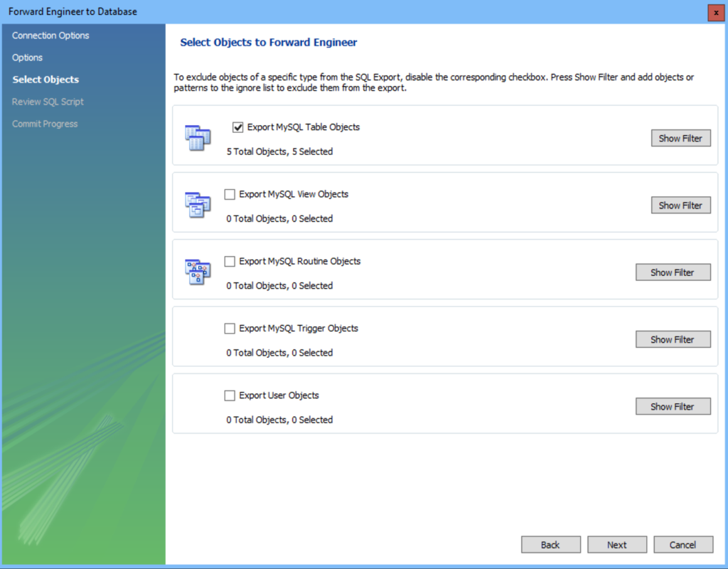Show Filter for Table Objects
Viewport: 728px width, 569px height.
point(680,138)
